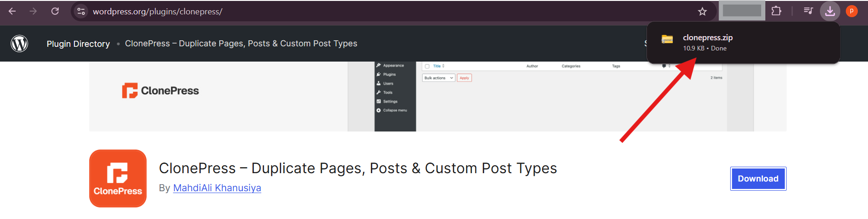Click the ClonePress plugin icon
The height and width of the screenshot is (219, 868).
coord(118,178)
